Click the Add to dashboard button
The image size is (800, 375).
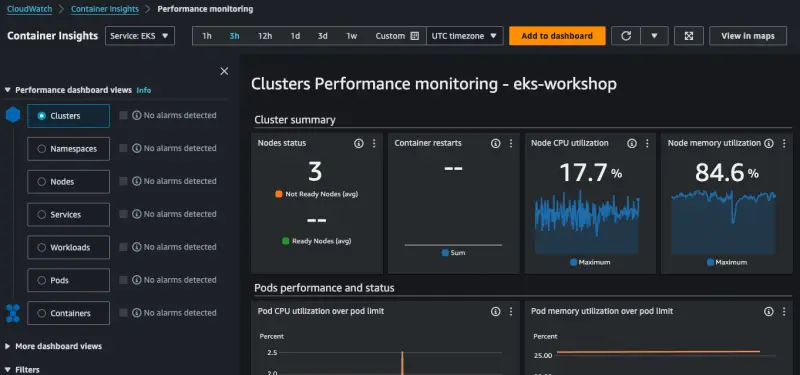pyautogui.click(x=557, y=36)
